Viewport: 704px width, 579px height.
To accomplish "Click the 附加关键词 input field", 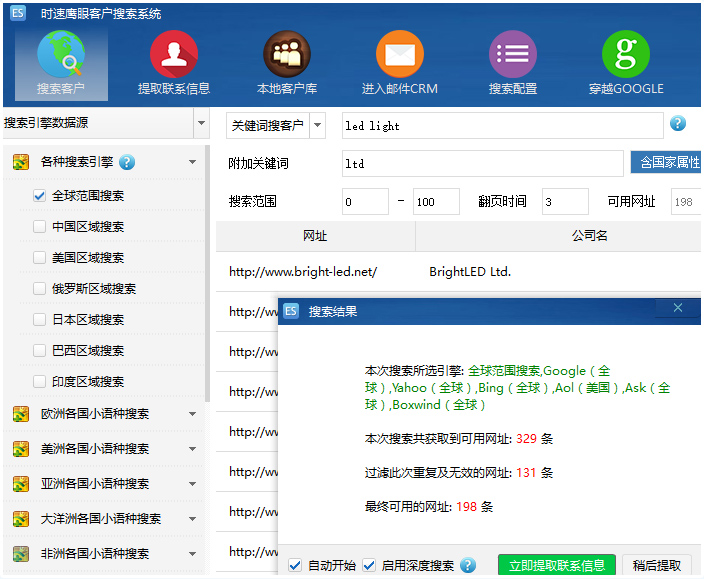I will tap(482, 163).
